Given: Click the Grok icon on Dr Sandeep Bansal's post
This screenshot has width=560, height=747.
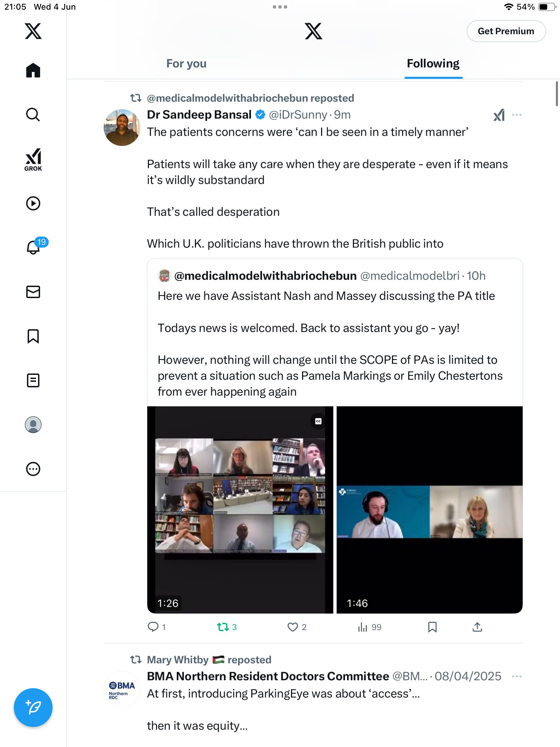Looking at the screenshot, I should (499, 115).
